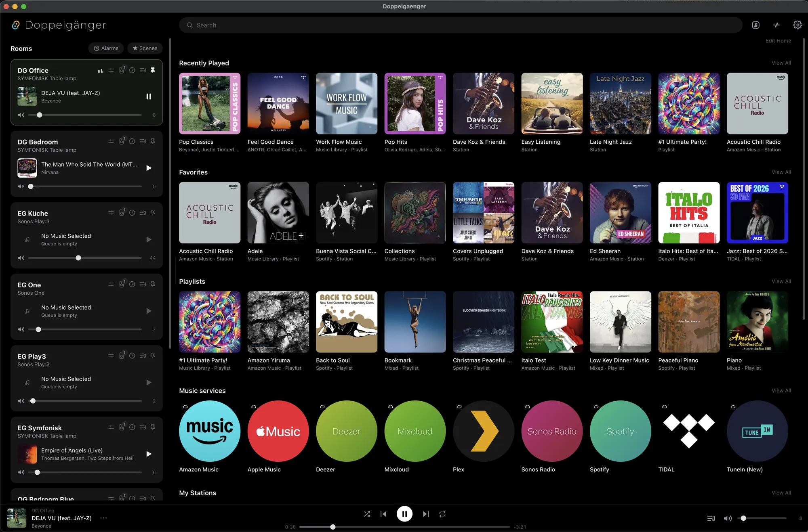Screen dimensions: 808x532
Task: Show the queue for EG One
Action: [x=143, y=284]
